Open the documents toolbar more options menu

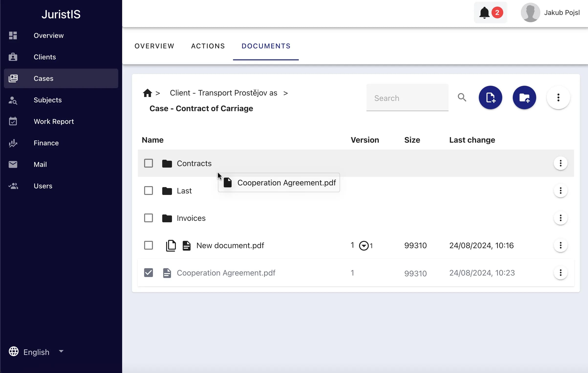pyautogui.click(x=558, y=97)
